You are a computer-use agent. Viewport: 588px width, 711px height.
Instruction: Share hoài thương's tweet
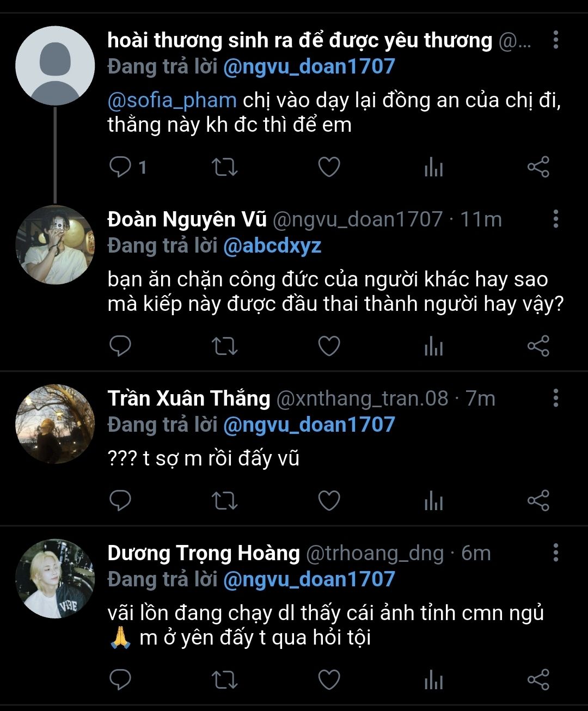coord(538,167)
